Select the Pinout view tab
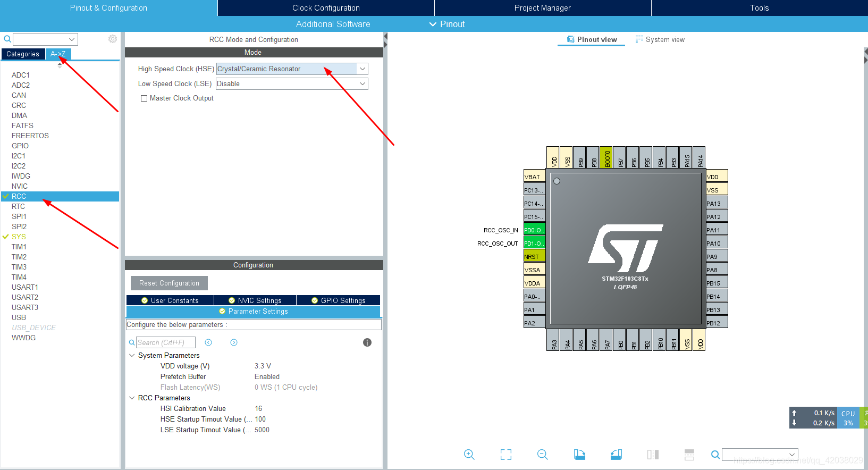Screen dimensions: 868x470 (x=592, y=39)
